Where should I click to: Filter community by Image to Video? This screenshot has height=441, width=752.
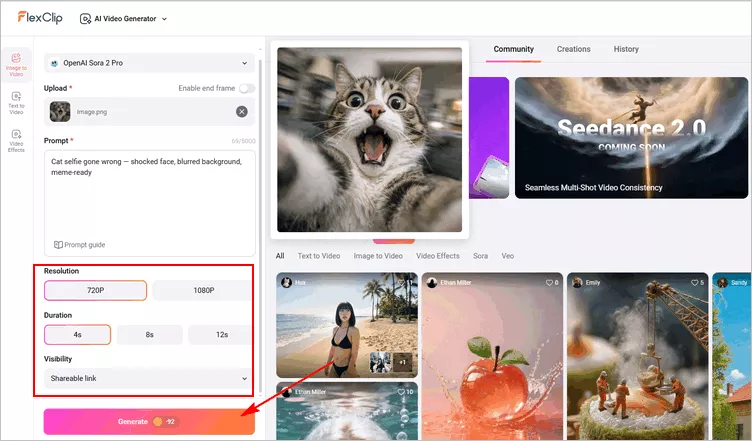point(378,256)
